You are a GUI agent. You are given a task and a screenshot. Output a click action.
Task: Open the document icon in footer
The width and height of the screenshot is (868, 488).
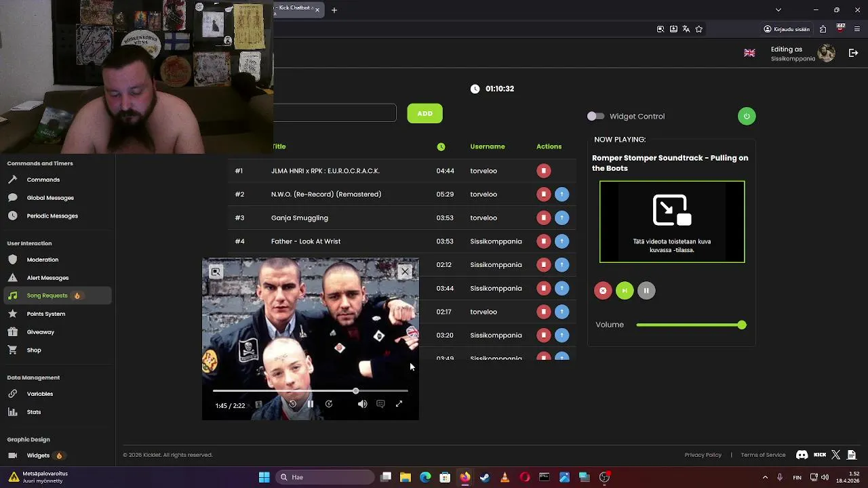point(852,455)
